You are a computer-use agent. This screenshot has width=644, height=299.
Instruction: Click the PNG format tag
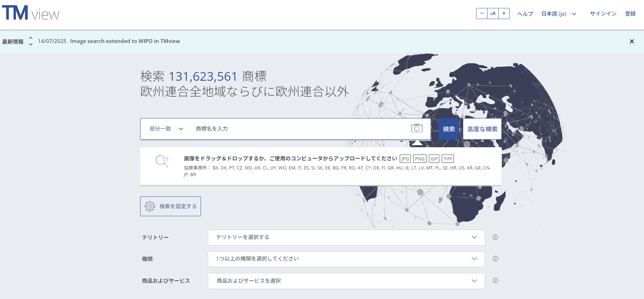pyautogui.click(x=420, y=159)
